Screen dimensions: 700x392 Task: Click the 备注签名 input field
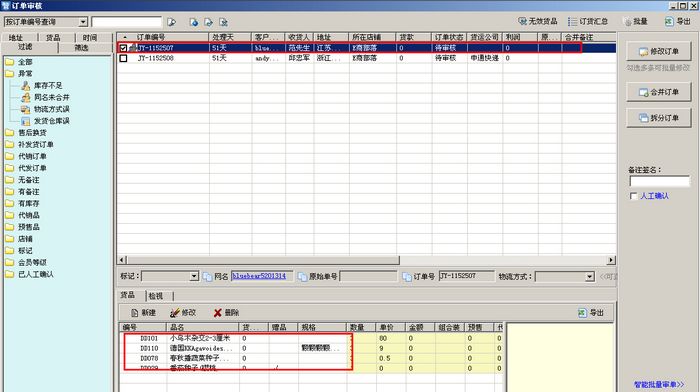point(659,181)
